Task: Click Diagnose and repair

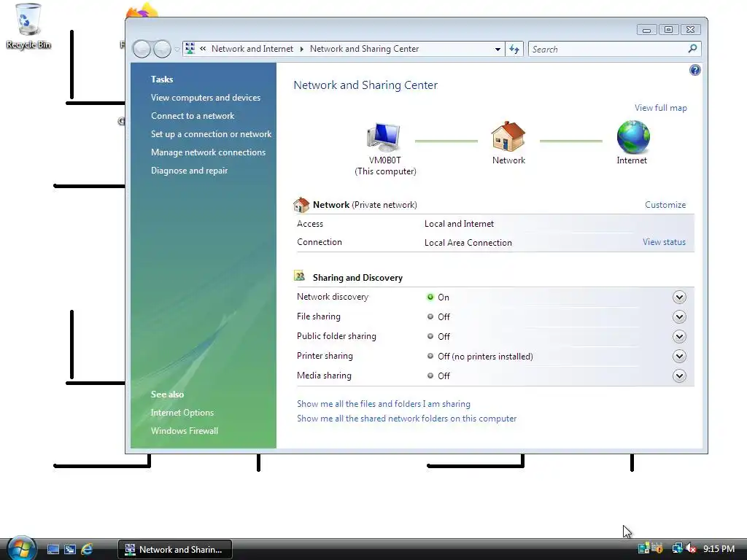Action: (x=189, y=171)
